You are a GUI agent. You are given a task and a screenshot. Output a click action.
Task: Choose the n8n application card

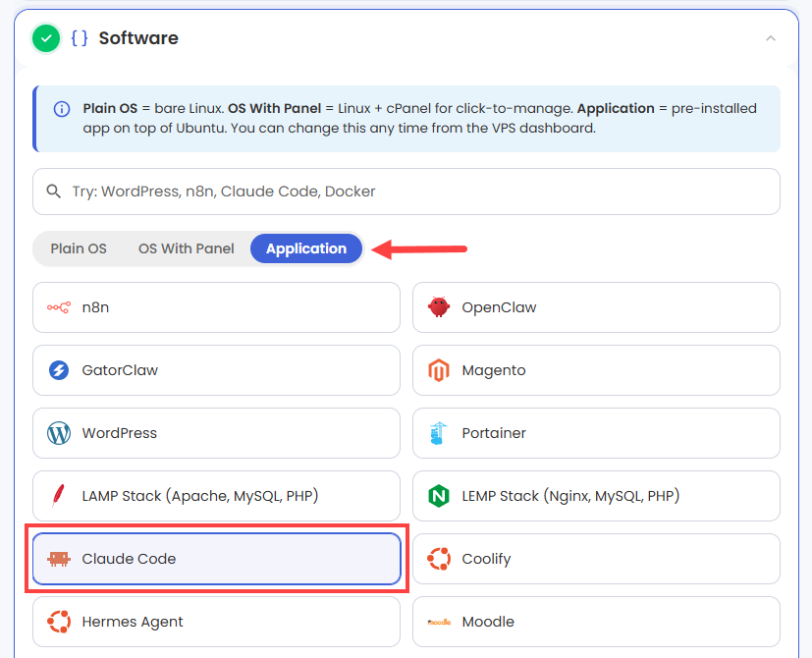click(x=216, y=307)
